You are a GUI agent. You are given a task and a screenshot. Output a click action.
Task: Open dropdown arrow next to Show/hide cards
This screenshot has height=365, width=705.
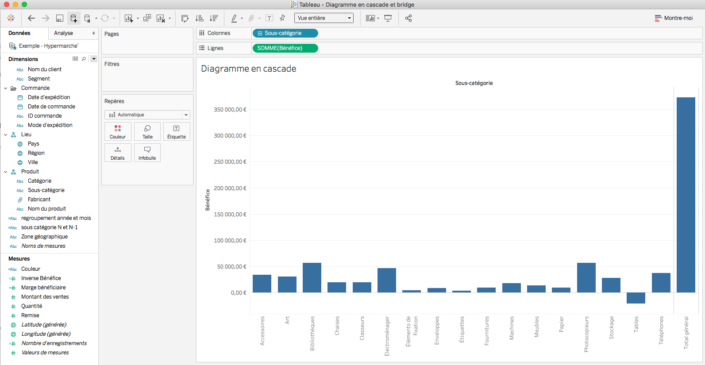point(379,19)
